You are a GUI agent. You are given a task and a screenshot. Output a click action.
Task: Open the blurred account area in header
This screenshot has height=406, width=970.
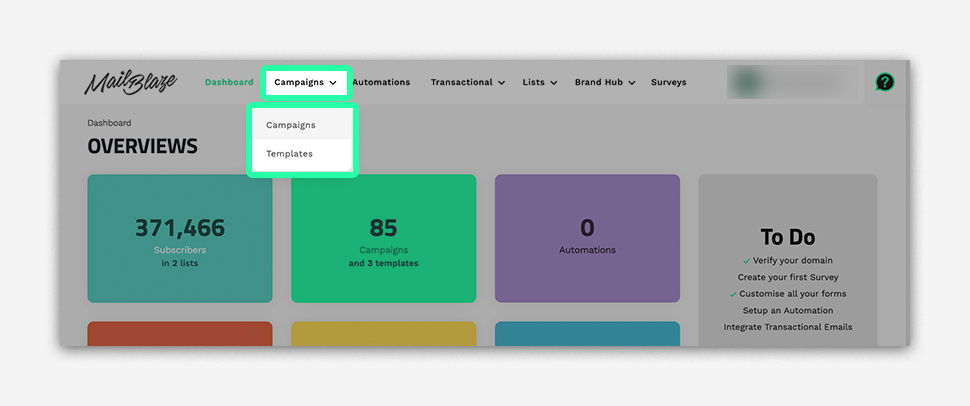(x=793, y=82)
